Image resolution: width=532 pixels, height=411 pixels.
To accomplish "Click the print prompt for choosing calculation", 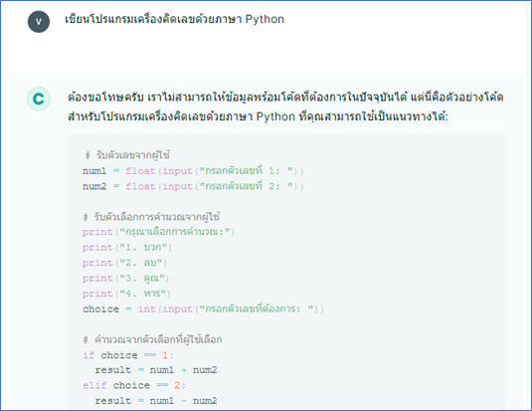I will 158,232.
